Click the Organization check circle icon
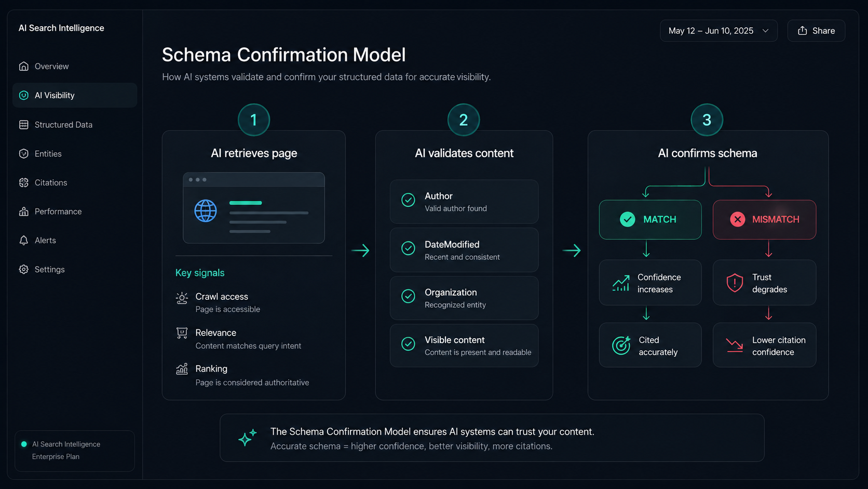Viewport: 868px width, 489px height. pos(409,296)
